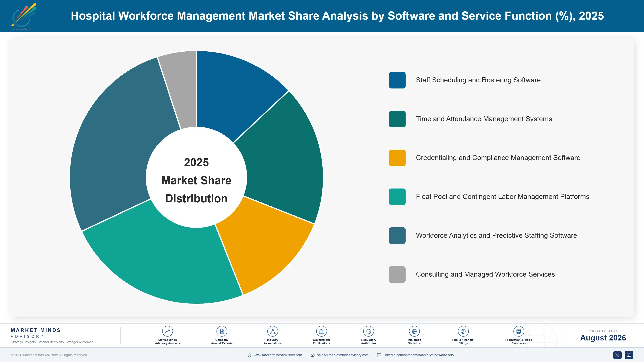Click the '2025 Market Share Distribution' center text
The image size is (644, 362).
point(196,180)
